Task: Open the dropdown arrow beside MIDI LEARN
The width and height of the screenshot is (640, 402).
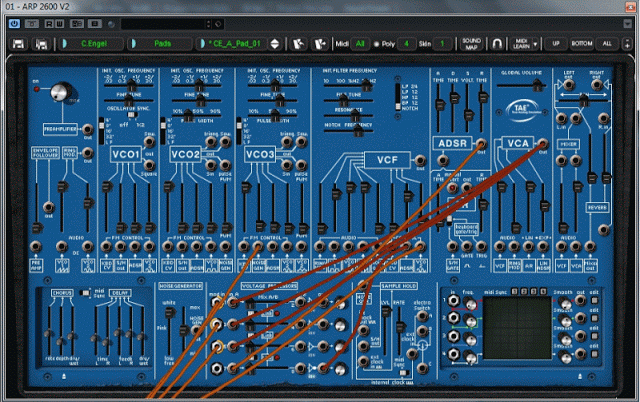Action: (x=535, y=44)
